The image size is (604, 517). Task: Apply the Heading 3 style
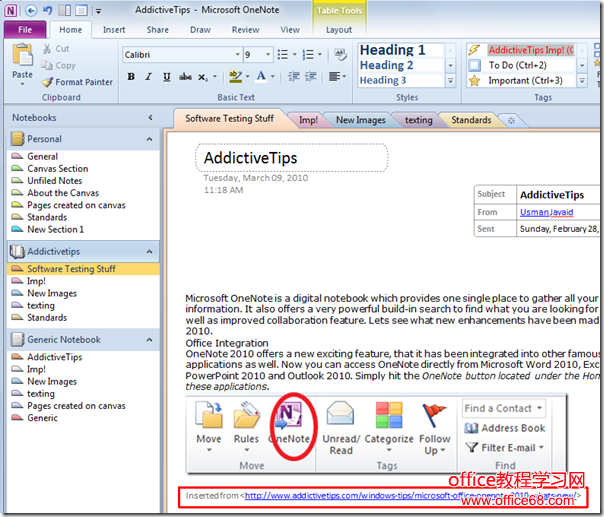click(401, 80)
